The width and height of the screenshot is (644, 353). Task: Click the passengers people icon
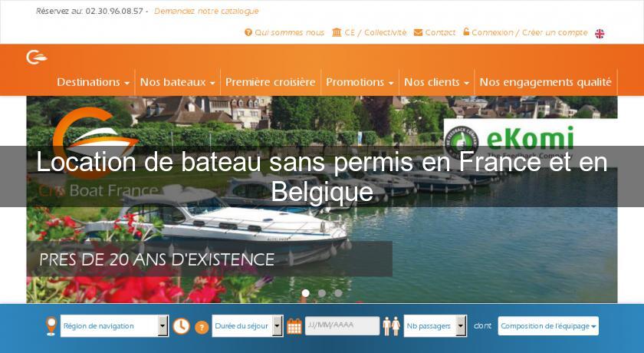[392, 326]
